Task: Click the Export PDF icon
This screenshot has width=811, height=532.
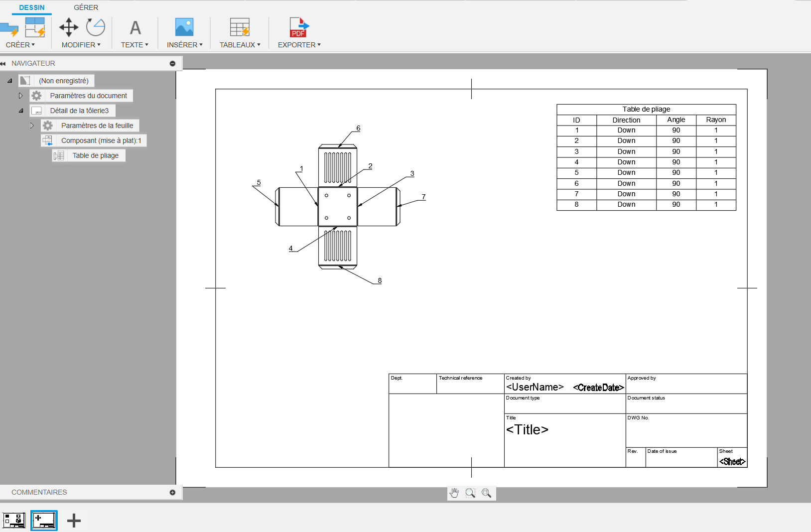Action: pyautogui.click(x=299, y=27)
